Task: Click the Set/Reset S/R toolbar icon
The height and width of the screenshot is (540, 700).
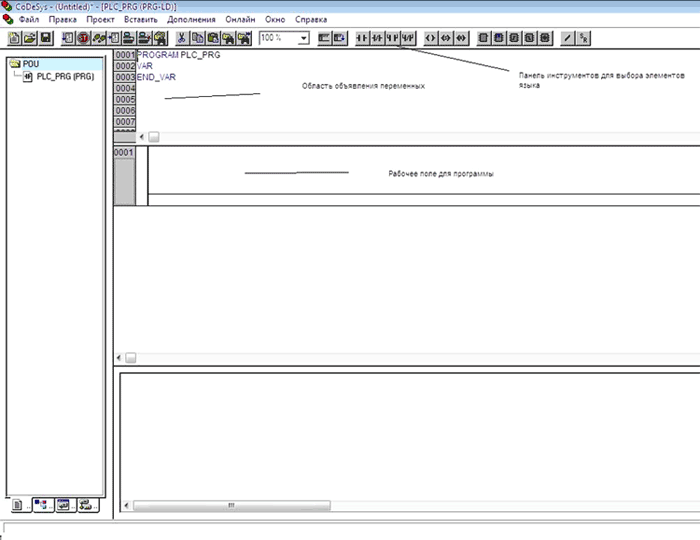Action: coord(583,38)
